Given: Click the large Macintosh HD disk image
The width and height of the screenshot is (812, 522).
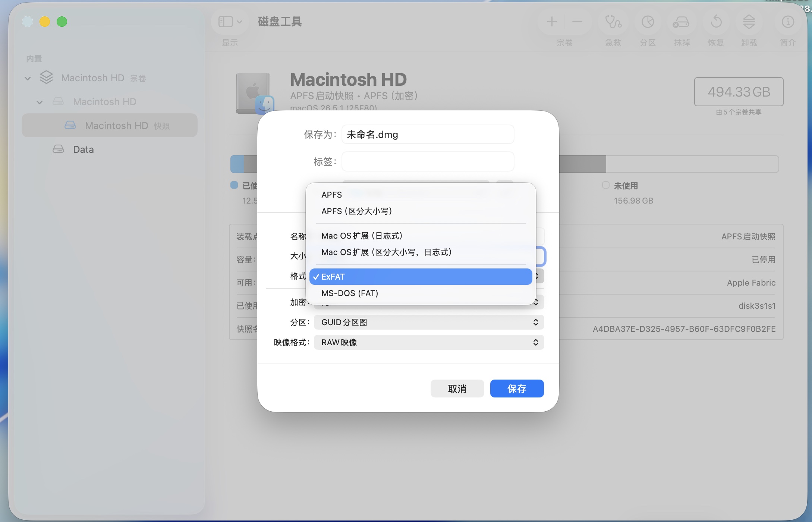Looking at the screenshot, I should pos(255,94).
